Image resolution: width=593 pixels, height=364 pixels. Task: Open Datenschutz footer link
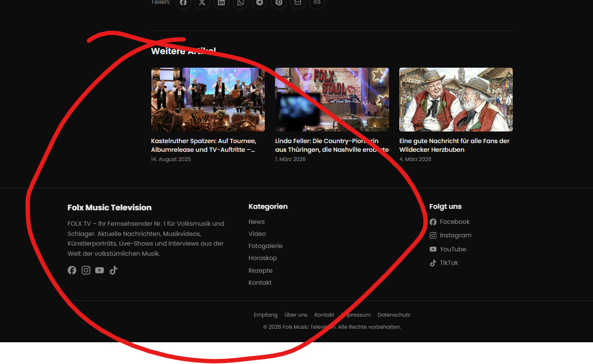pos(394,315)
